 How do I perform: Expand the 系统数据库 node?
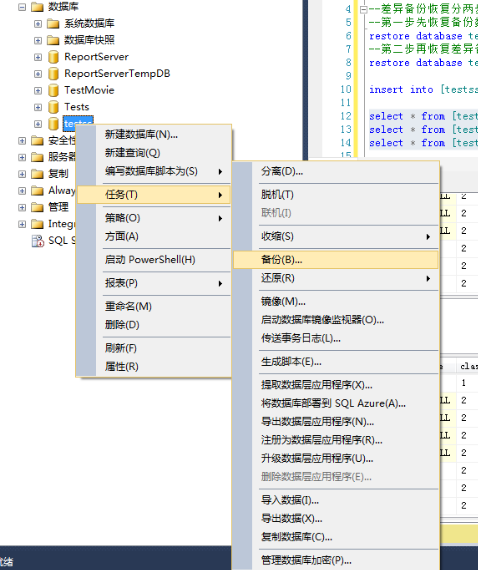pyautogui.click(x=38, y=24)
